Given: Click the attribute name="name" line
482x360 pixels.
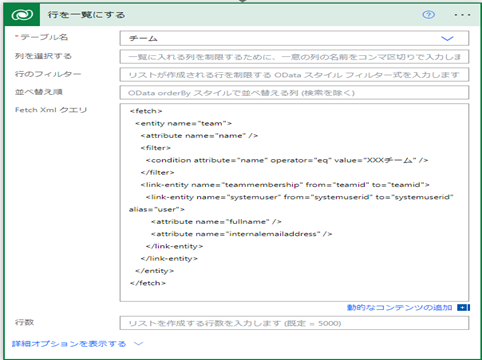Looking at the screenshot, I should pos(199,136).
